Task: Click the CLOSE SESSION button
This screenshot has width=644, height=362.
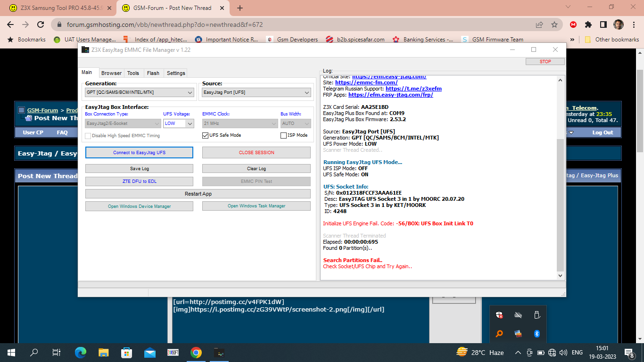Action: pyautogui.click(x=256, y=153)
